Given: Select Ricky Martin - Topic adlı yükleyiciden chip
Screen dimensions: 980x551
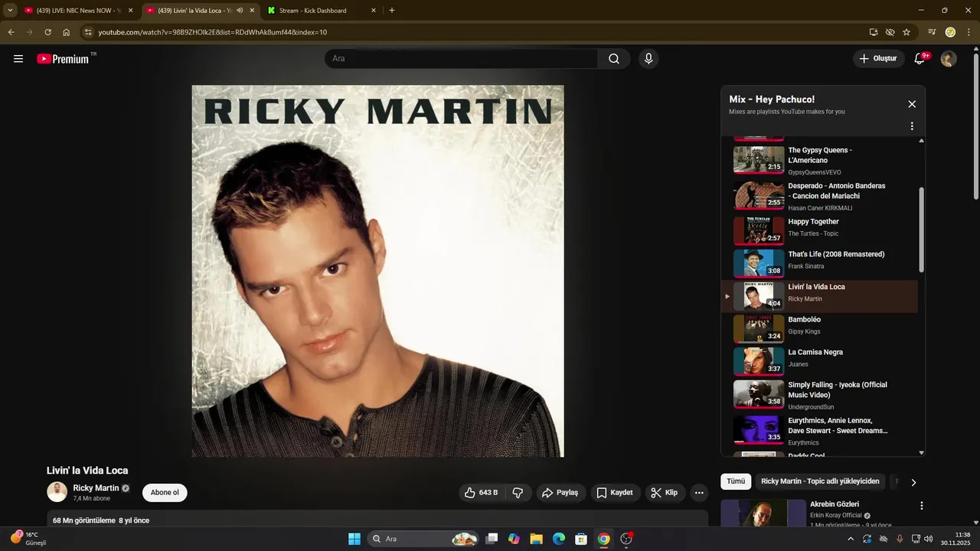Looking at the screenshot, I should click(x=820, y=481).
